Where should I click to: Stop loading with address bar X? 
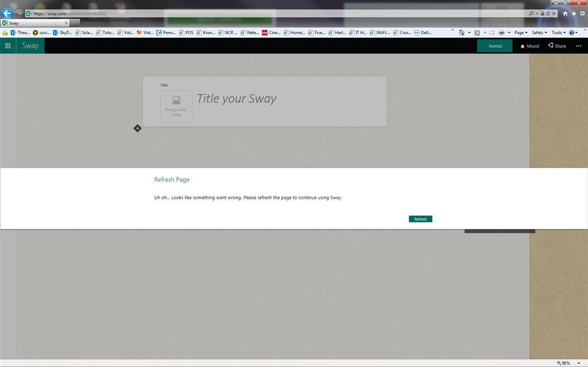[x=554, y=14]
